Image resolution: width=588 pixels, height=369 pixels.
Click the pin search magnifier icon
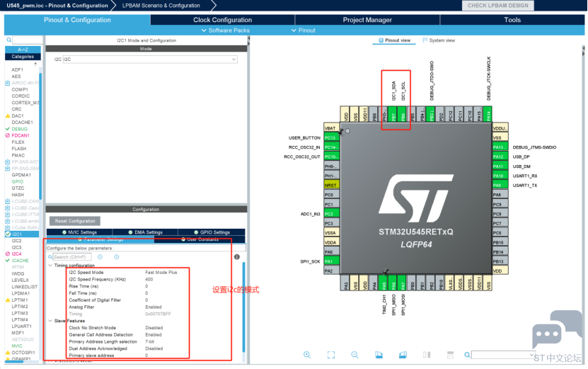pyautogui.click(x=467, y=355)
